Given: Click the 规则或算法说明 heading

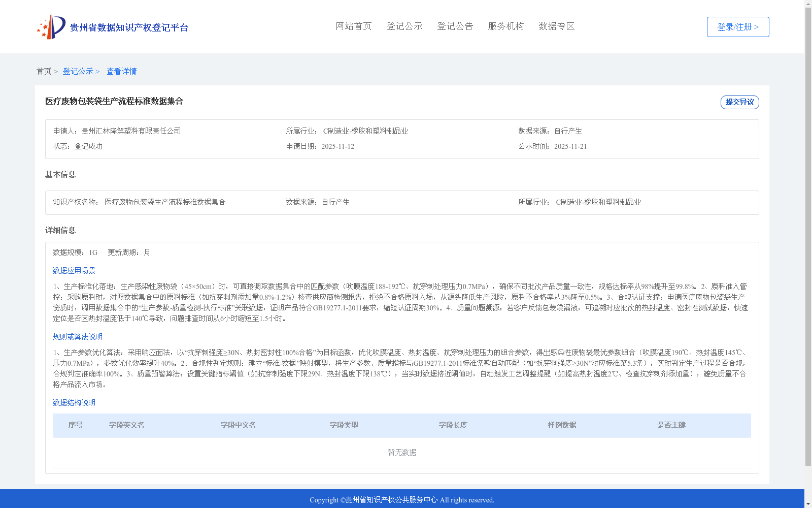Looking at the screenshot, I should click(x=78, y=337).
